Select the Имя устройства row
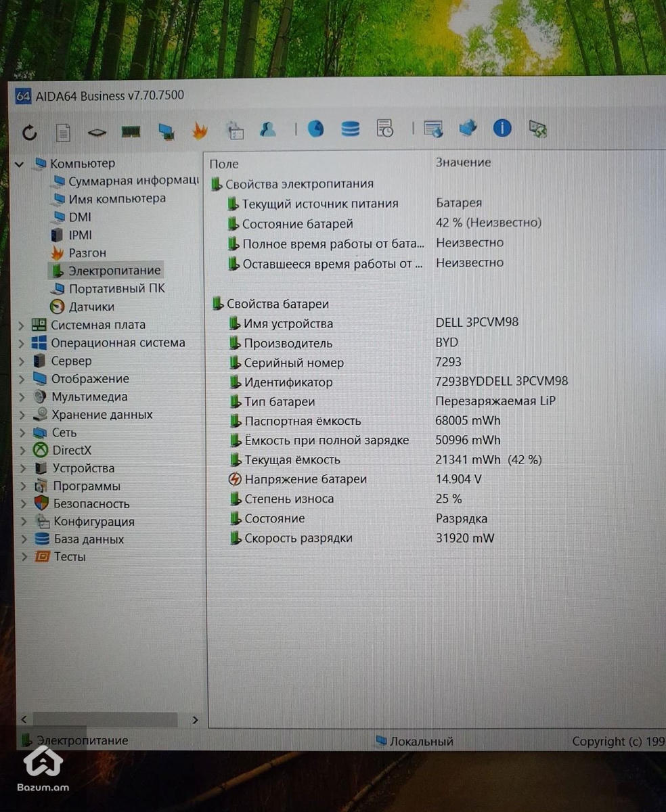The width and height of the screenshot is (666, 812). pos(281,324)
